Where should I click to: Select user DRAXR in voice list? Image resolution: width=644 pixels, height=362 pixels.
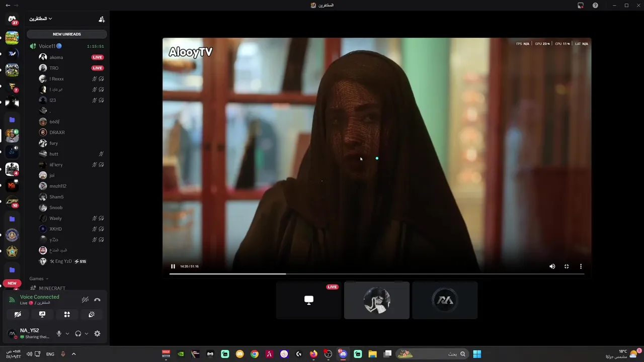coord(71,132)
